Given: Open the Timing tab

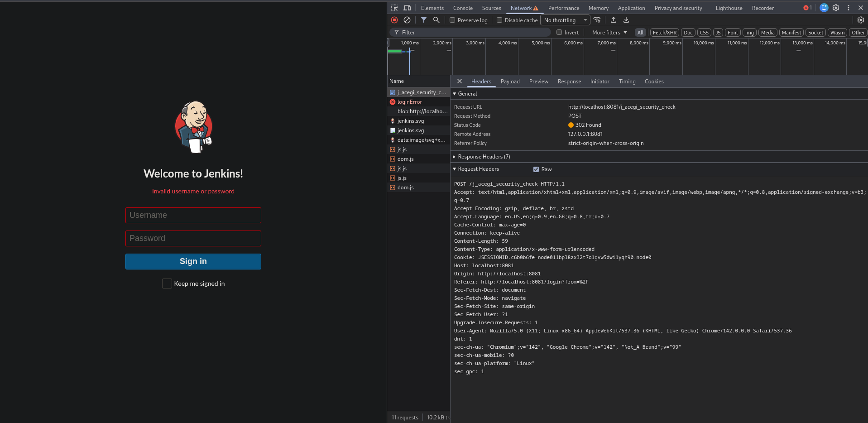Looking at the screenshot, I should click(627, 82).
